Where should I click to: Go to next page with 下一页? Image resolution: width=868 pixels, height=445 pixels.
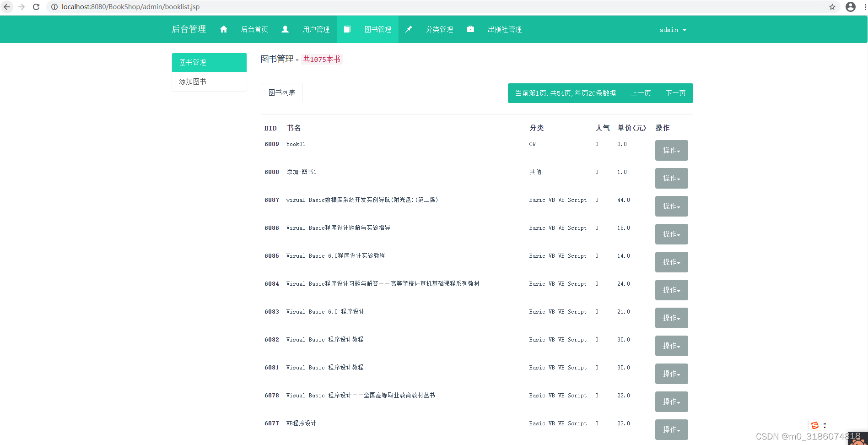[676, 92]
